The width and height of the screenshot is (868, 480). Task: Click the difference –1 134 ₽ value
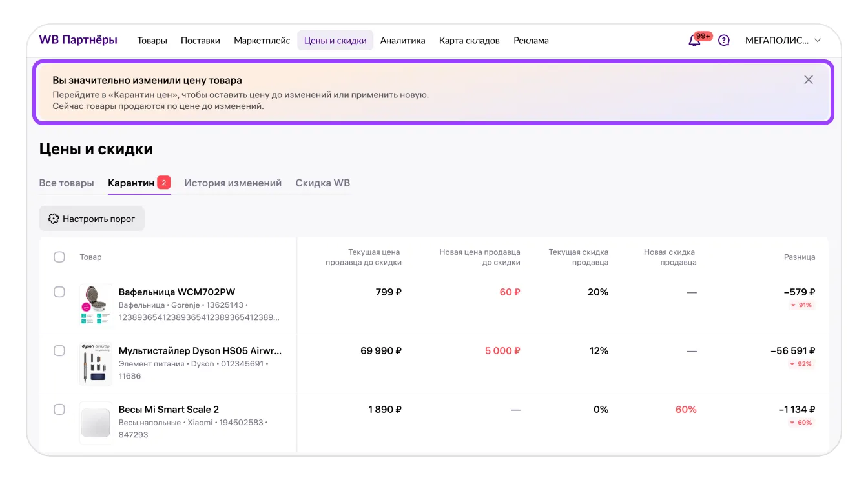797,410
